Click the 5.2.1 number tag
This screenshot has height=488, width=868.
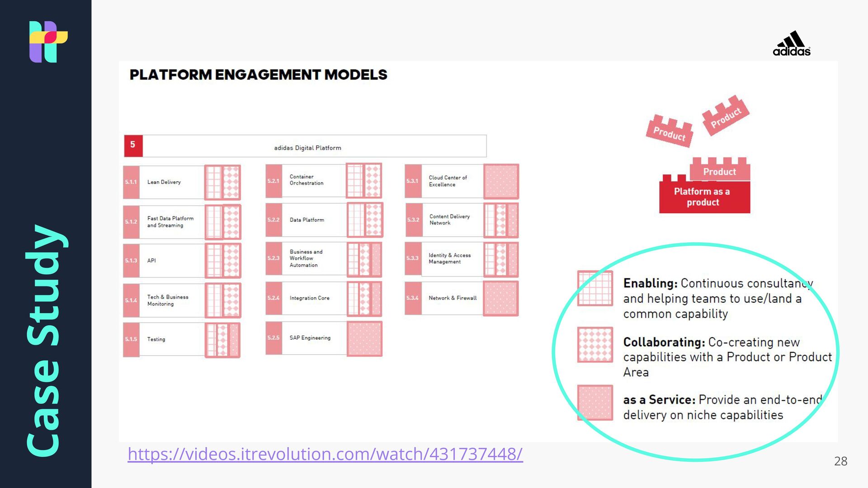274,181
